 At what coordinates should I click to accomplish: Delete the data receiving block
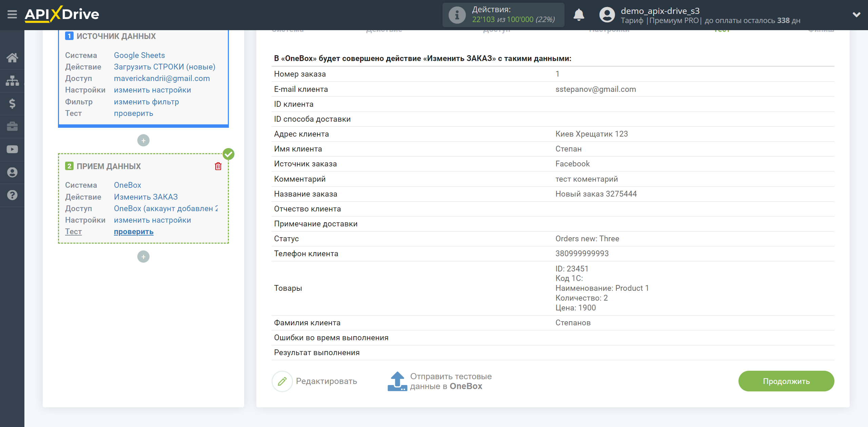(x=218, y=166)
